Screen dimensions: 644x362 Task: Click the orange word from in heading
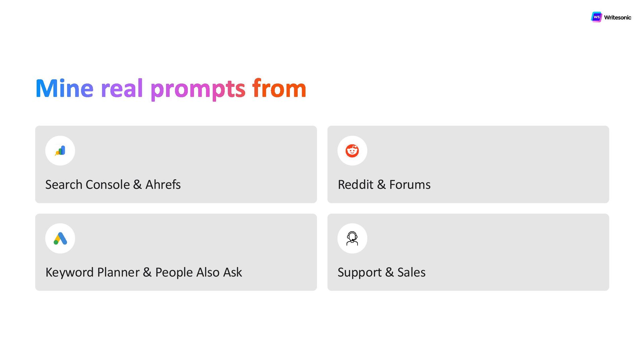tap(279, 88)
